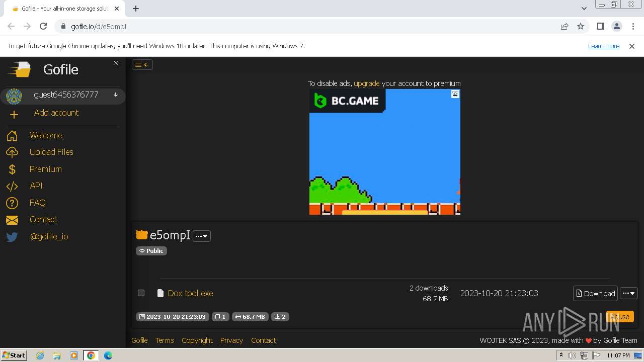The width and height of the screenshot is (644, 362).
Task: Open the Windows Start button
Action: point(14,355)
